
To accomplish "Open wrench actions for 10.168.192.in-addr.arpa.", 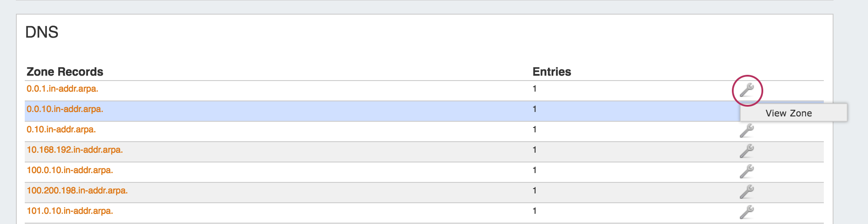I will coord(747,151).
